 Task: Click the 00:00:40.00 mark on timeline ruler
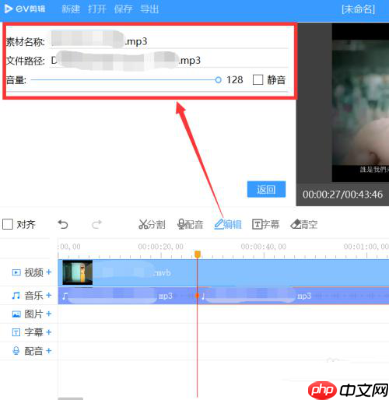[264, 247]
